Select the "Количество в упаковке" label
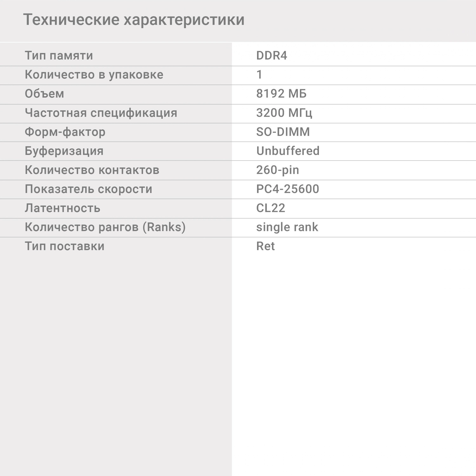The image size is (476, 476). [94, 75]
